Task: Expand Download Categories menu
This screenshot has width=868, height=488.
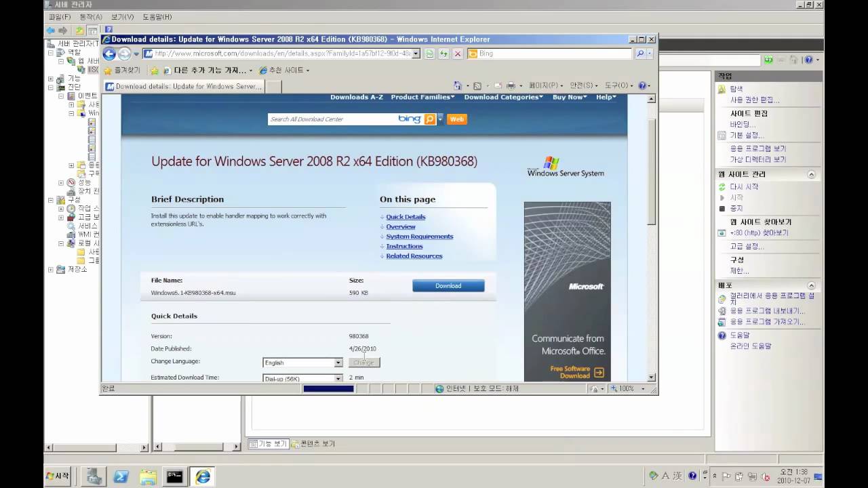Action: (503, 97)
